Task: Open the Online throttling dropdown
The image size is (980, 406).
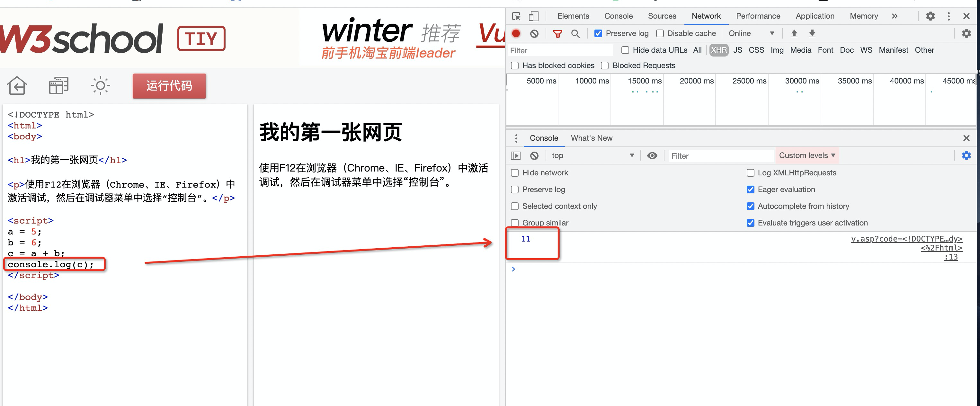Action: point(751,33)
